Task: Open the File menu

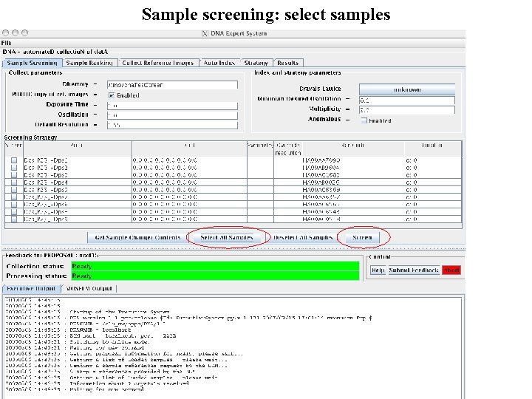Action: pyautogui.click(x=7, y=43)
